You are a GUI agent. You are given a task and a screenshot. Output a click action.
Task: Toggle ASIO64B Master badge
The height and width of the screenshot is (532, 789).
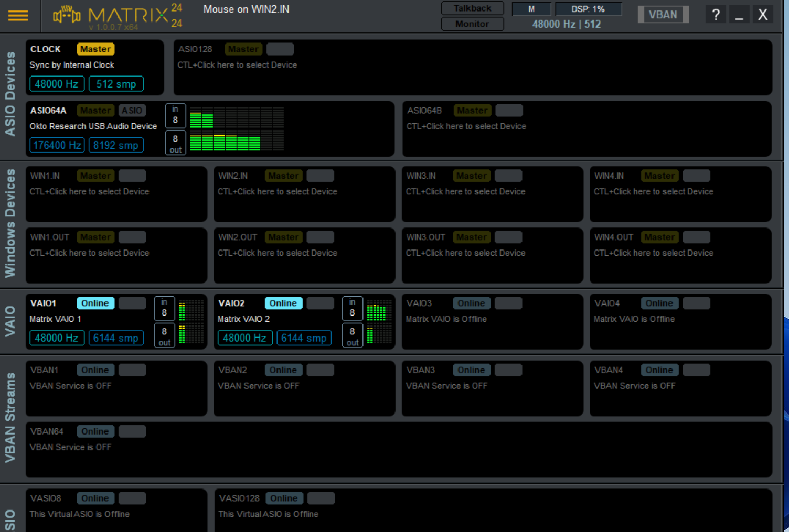(x=472, y=111)
